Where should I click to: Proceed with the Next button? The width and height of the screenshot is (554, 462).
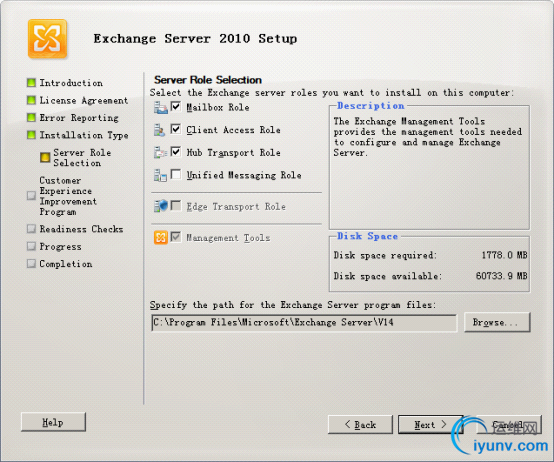(x=430, y=424)
